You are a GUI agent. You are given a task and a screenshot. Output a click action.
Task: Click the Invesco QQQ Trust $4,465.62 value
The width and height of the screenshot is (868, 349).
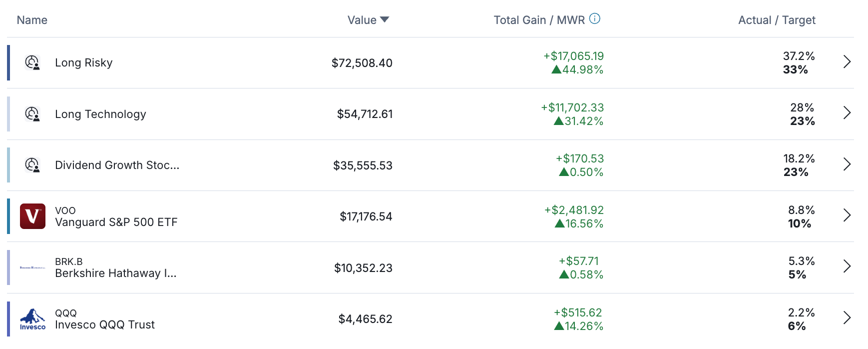coord(365,319)
